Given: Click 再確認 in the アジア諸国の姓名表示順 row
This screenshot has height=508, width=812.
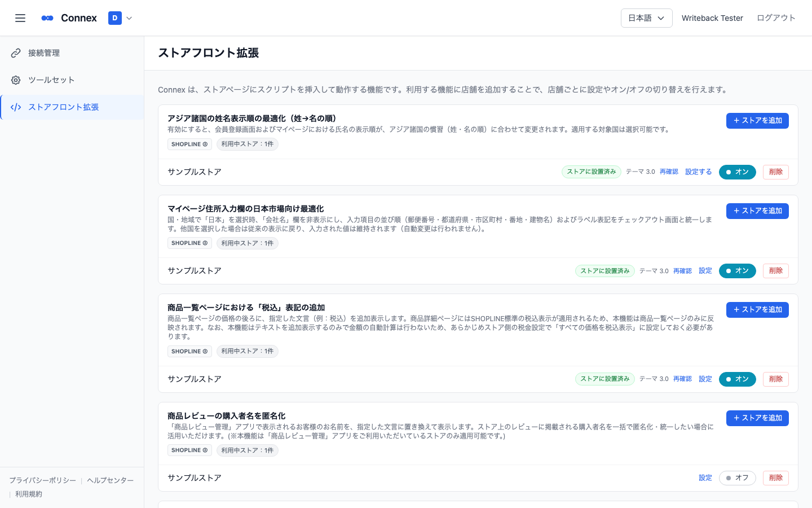Looking at the screenshot, I should [669, 172].
